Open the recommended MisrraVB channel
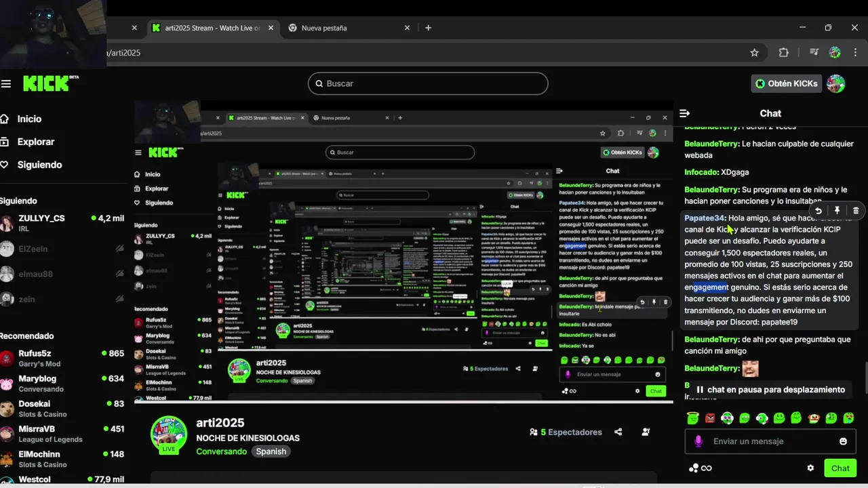The image size is (868, 488). click(62, 434)
